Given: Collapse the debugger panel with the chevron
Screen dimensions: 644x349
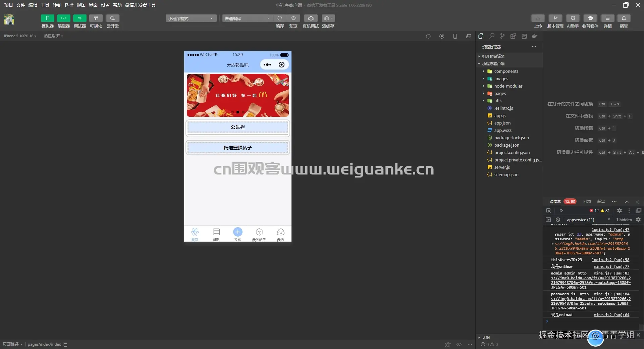Looking at the screenshot, I should 627,202.
